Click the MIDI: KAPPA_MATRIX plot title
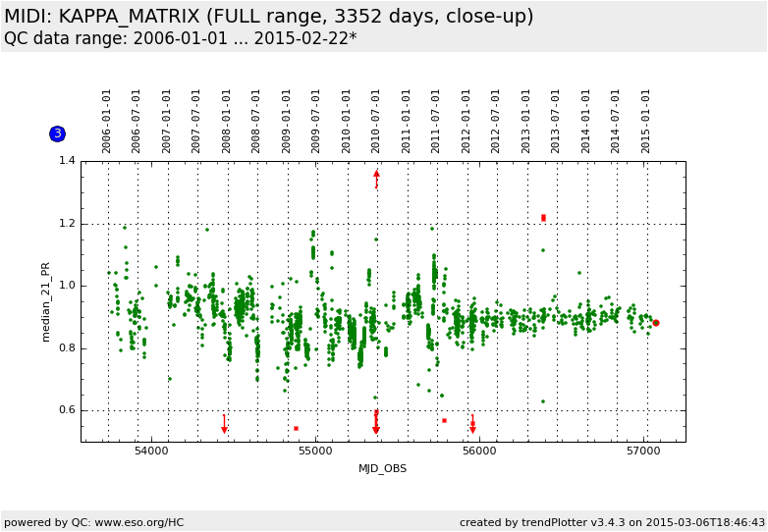Viewport: 768px width, 532px height. pos(268,17)
